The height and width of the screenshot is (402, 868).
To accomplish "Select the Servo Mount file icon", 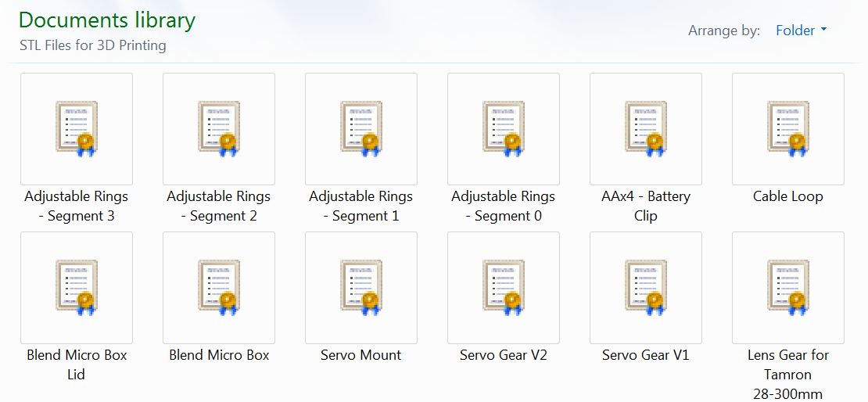I will click(361, 288).
